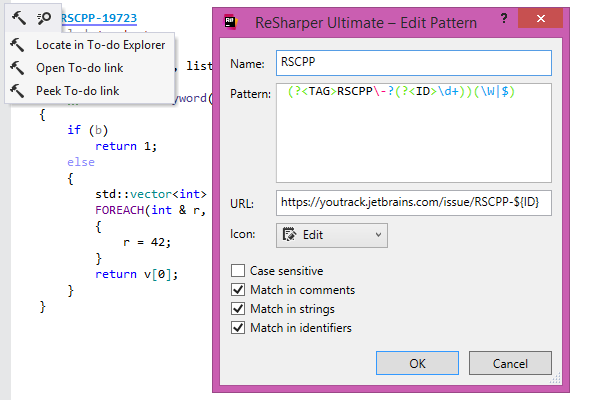
Task: Click the help question mark in Edit Pattern dialog
Action: [x=504, y=18]
